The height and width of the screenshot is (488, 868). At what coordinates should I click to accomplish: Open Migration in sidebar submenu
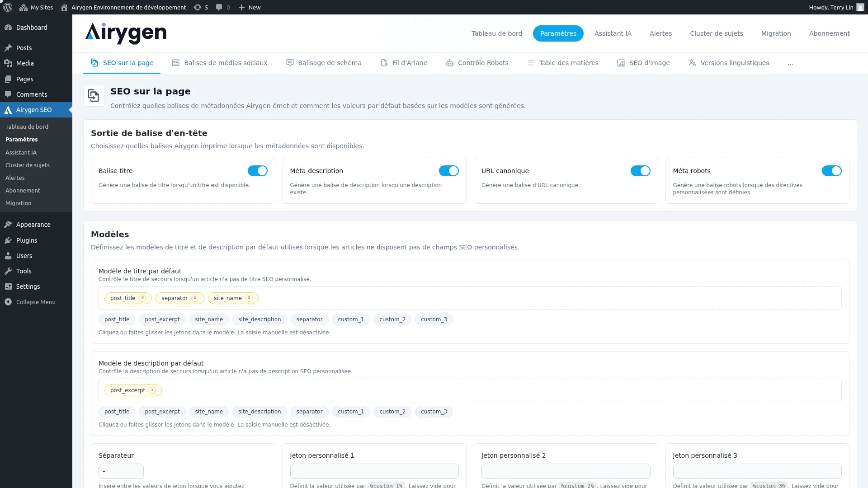click(19, 203)
